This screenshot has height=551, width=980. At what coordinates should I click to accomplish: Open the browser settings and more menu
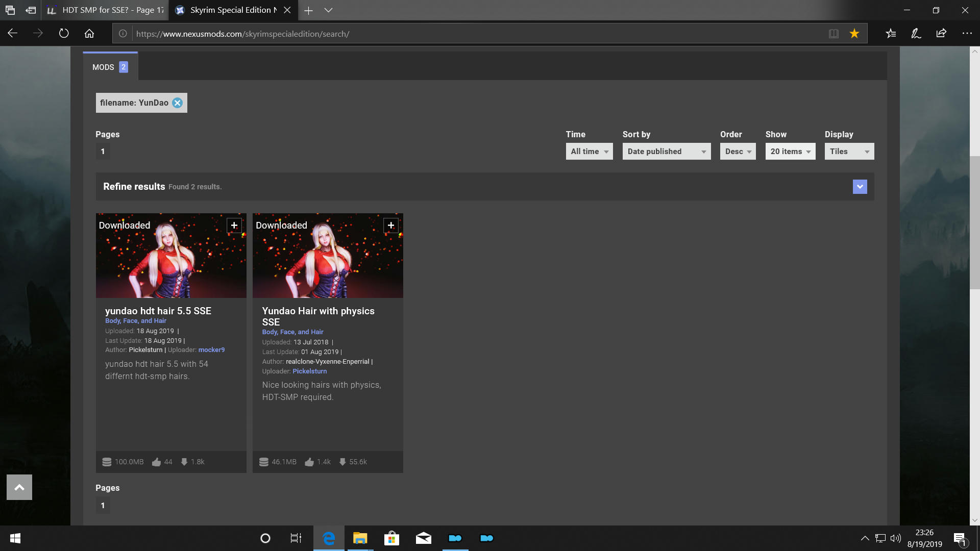[967, 34]
